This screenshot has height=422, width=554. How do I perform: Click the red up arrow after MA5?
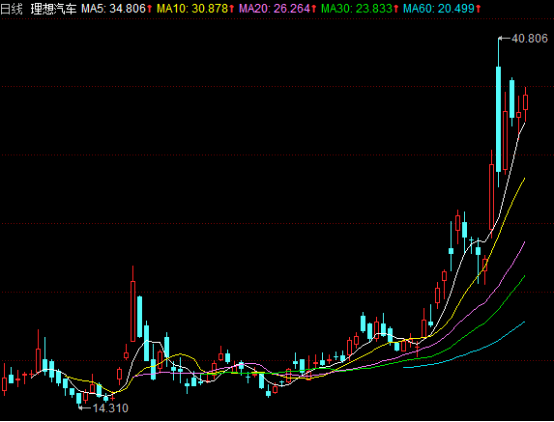[149, 9]
